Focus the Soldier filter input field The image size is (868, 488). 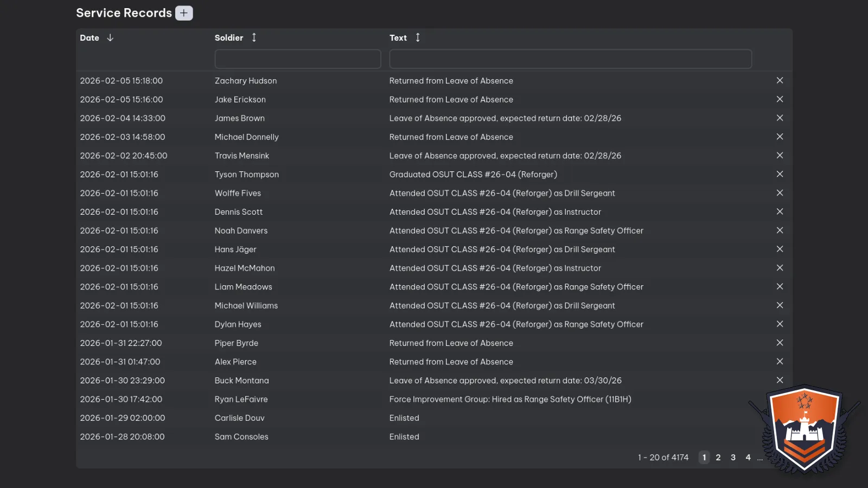[297, 59]
